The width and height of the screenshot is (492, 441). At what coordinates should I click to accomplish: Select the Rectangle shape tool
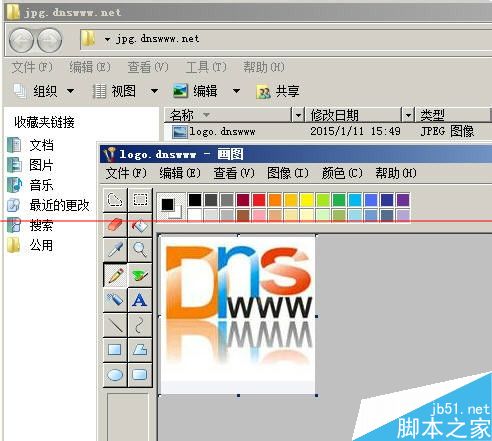[115, 350]
